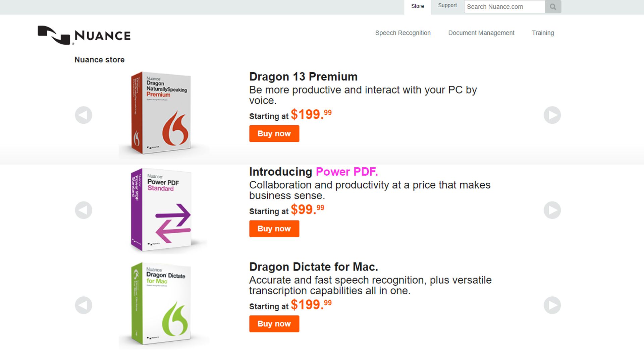This screenshot has width=644, height=362.
Task: Click Buy now for Dragon Dictate for Mac
Action: tap(274, 324)
